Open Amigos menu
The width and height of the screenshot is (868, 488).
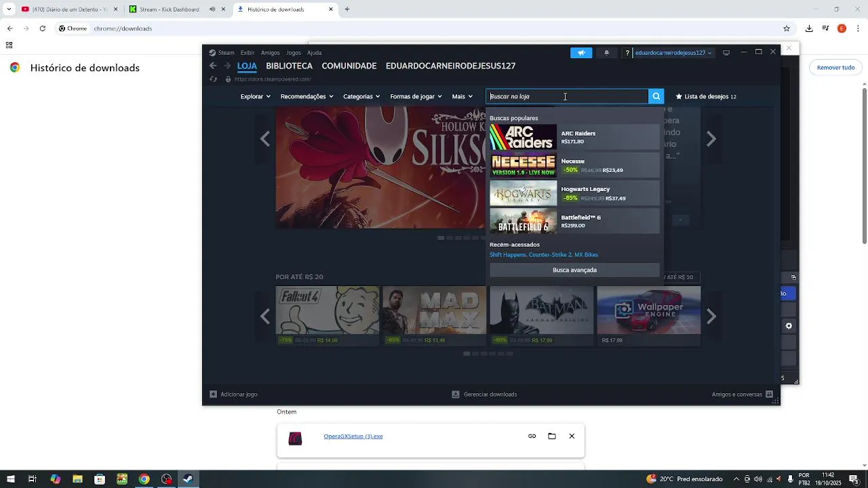(x=270, y=53)
